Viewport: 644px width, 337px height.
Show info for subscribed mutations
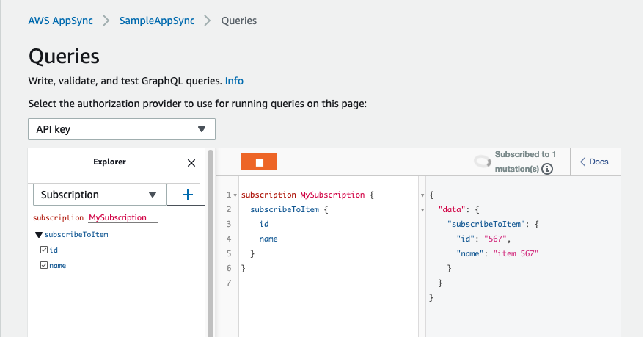coord(547,169)
